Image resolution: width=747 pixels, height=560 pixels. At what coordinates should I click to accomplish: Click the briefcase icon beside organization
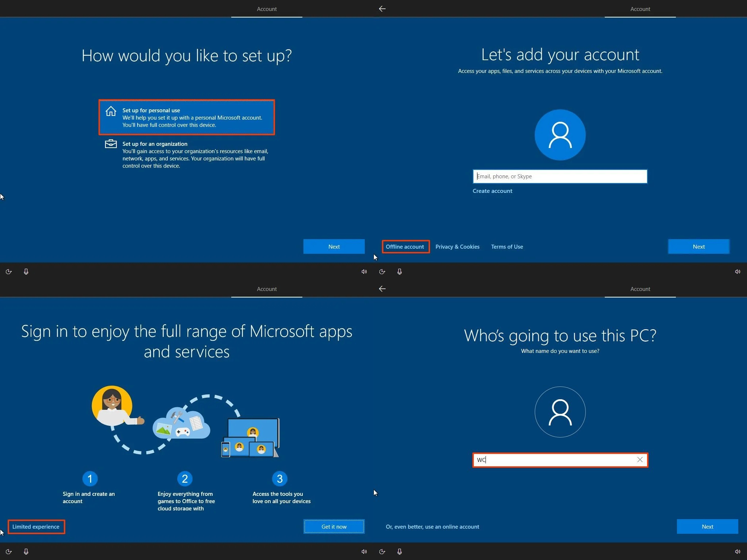(x=111, y=144)
